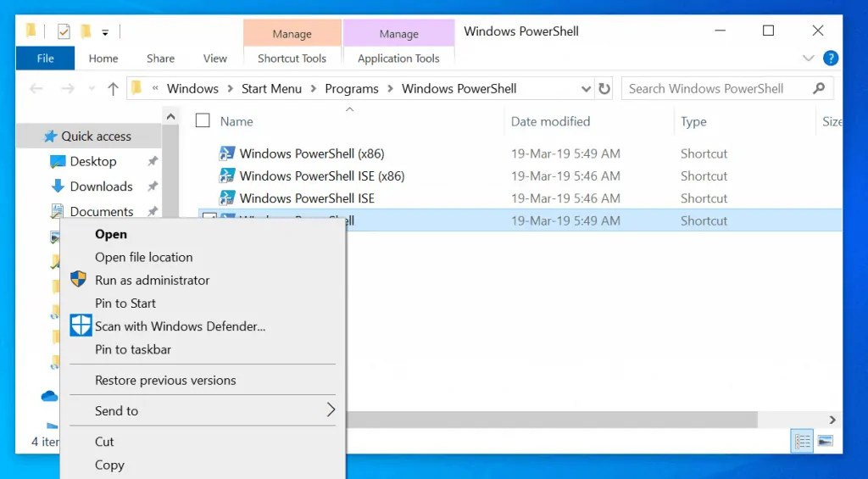
Task: Click the Properties icon in title bar
Action: point(64,32)
